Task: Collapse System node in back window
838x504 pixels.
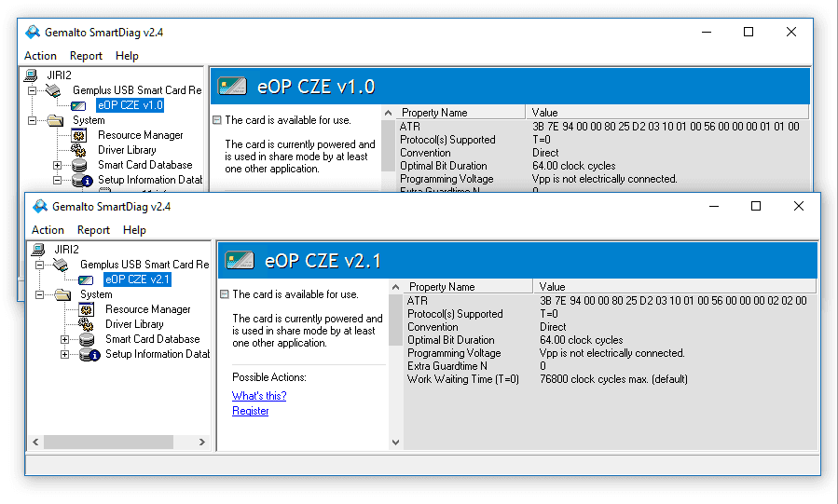Action: (x=32, y=121)
